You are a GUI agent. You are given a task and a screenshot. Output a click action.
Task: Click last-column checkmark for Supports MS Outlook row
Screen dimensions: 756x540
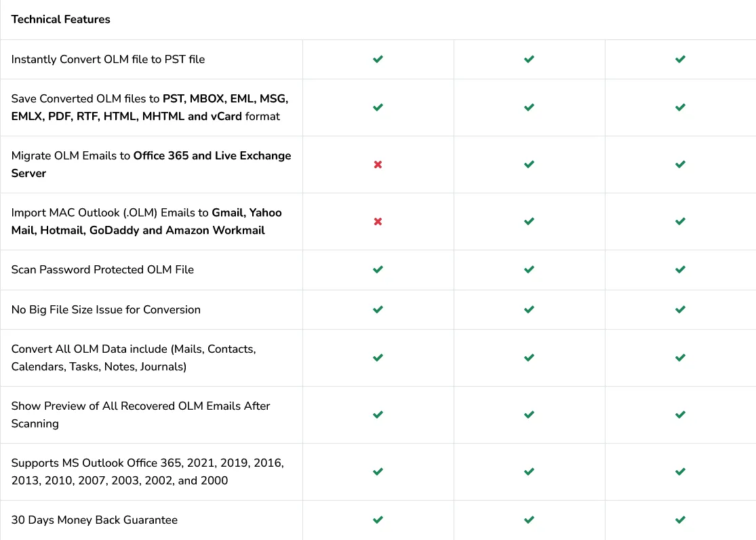(680, 471)
